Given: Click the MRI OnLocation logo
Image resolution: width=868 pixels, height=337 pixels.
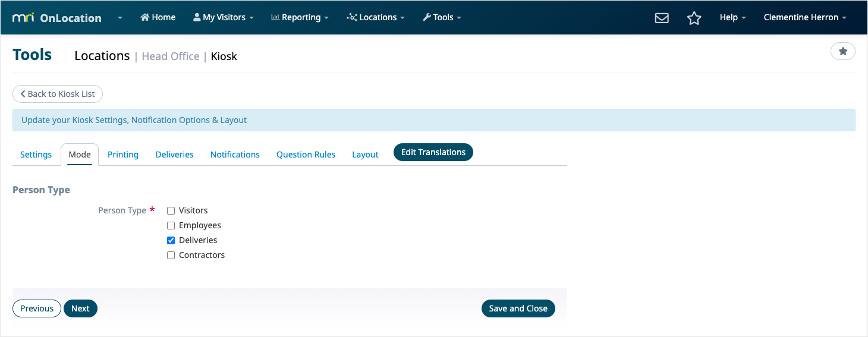Looking at the screenshot, I should tap(56, 18).
